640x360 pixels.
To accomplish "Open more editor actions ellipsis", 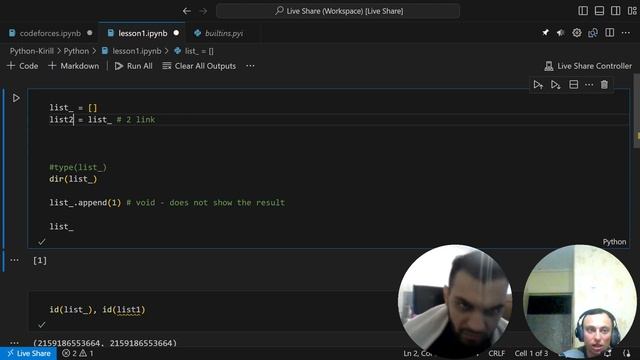I will click(x=626, y=33).
